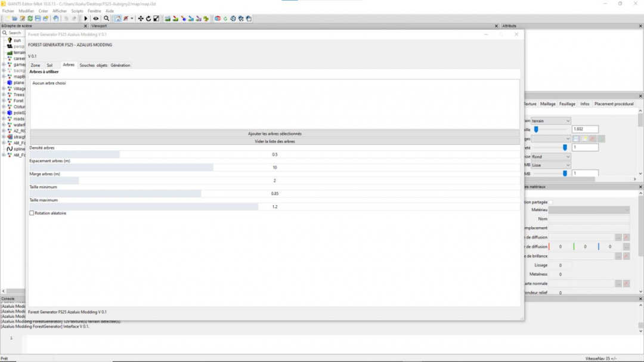
Task: Expand the Trees node in scene graph
Action: coord(4,94)
